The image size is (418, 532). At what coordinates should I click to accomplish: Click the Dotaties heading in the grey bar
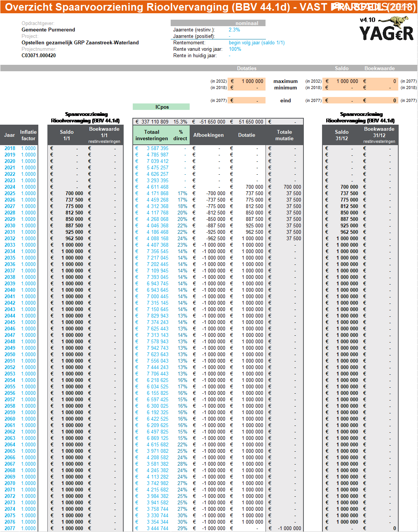247,68
